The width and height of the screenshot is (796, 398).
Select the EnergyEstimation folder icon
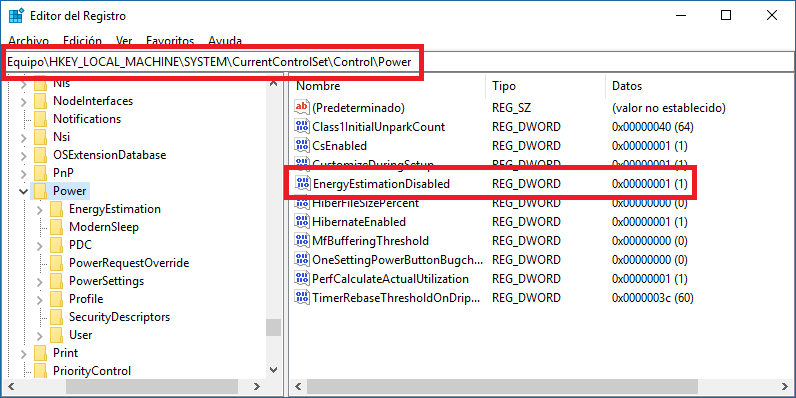[56, 209]
